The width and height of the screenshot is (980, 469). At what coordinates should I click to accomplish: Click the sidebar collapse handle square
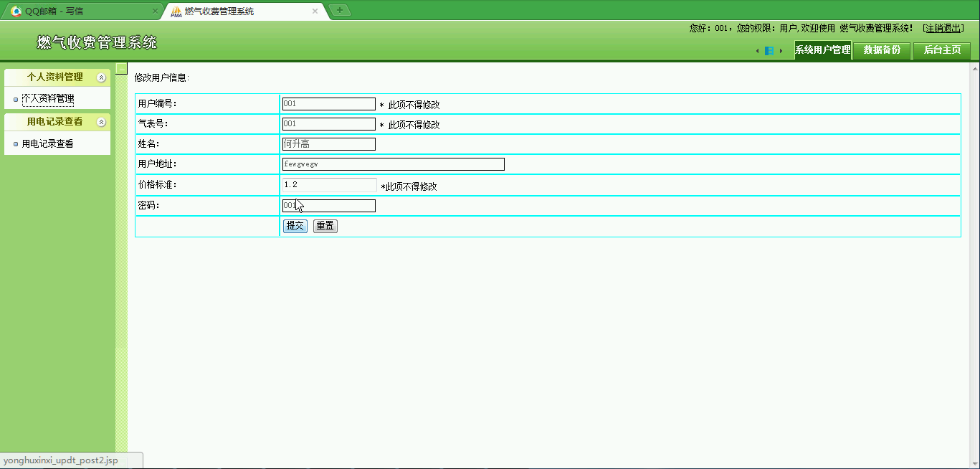click(121, 69)
